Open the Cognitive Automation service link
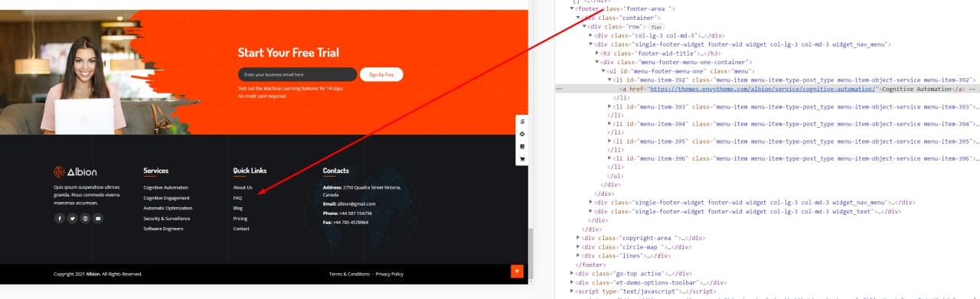The height and width of the screenshot is (299, 980). point(165,187)
